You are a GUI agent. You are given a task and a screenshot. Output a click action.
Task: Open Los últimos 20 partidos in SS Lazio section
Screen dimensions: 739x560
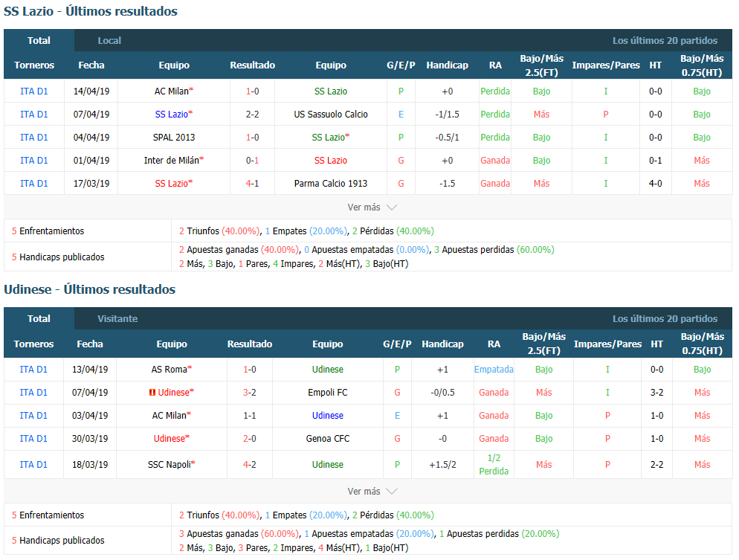click(665, 41)
